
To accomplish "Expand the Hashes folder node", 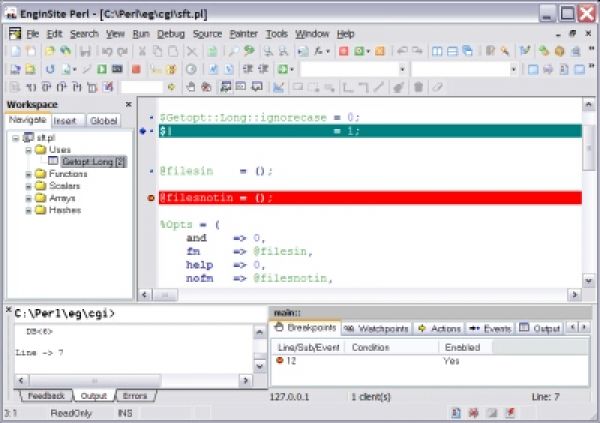I will click(28, 210).
